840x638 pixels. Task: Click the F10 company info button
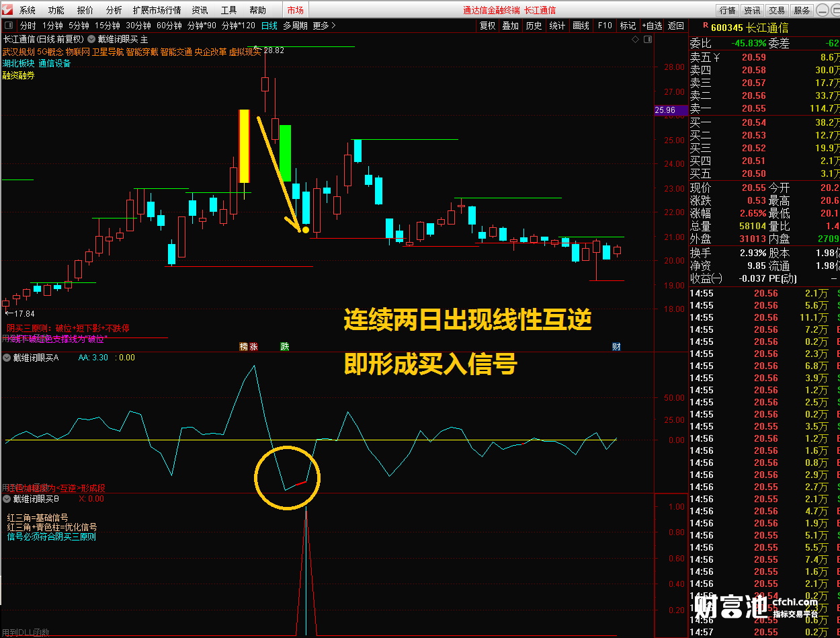605,26
